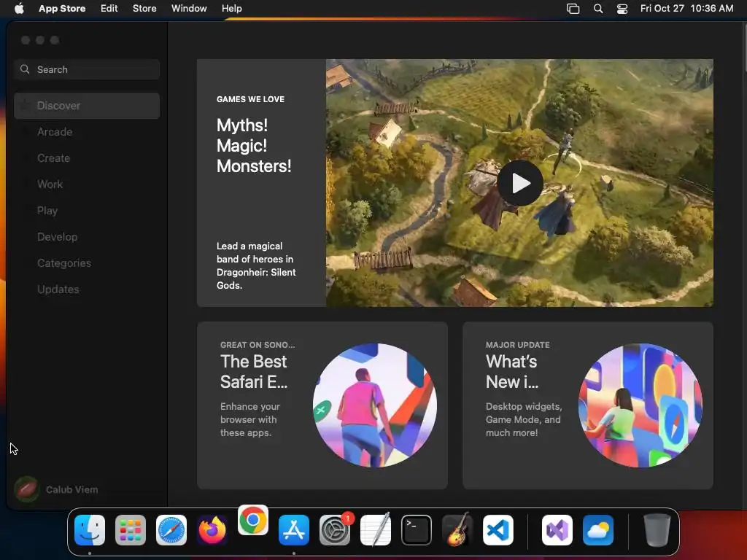Open the Play section
747x560 pixels.
point(87,211)
